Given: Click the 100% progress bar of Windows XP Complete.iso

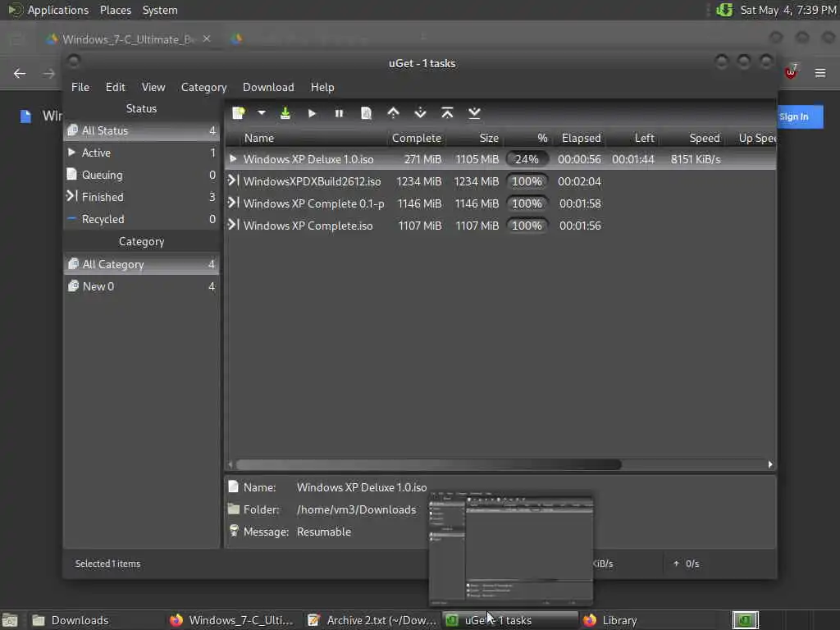Looking at the screenshot, I should pyautogui.click(x=527, y=226).
